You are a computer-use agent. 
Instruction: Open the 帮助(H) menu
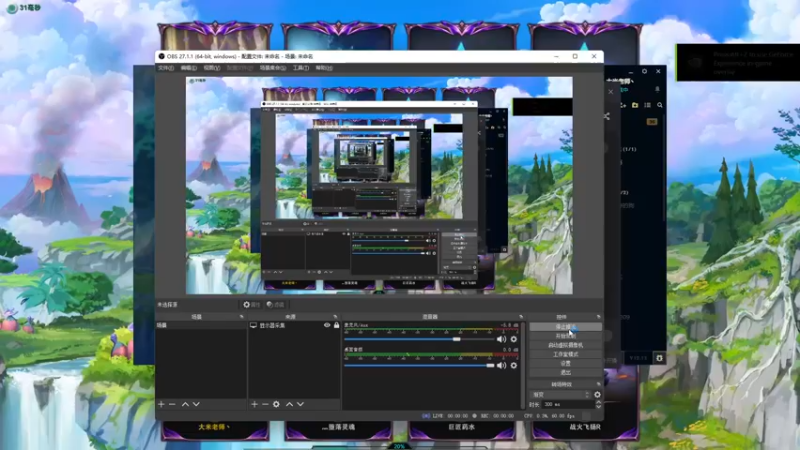[x=324, y=68]
